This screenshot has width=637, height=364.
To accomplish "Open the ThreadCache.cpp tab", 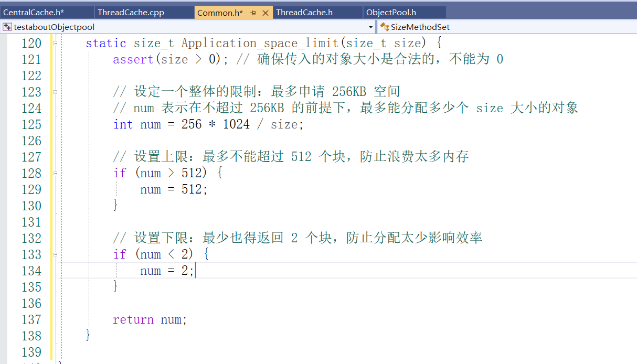I will click(x=131, y=13).
